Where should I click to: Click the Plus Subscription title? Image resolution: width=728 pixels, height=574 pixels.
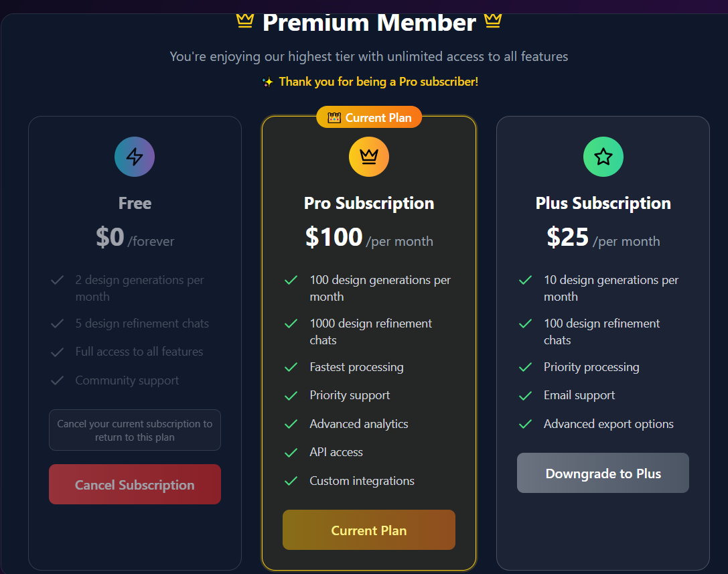[603, 203]
